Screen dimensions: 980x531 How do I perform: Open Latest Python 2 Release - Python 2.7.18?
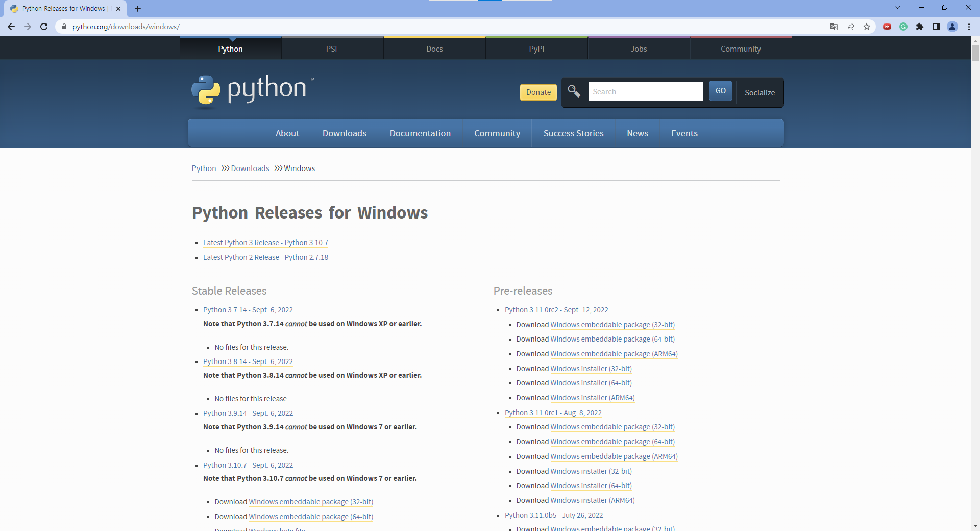[265, 257]
